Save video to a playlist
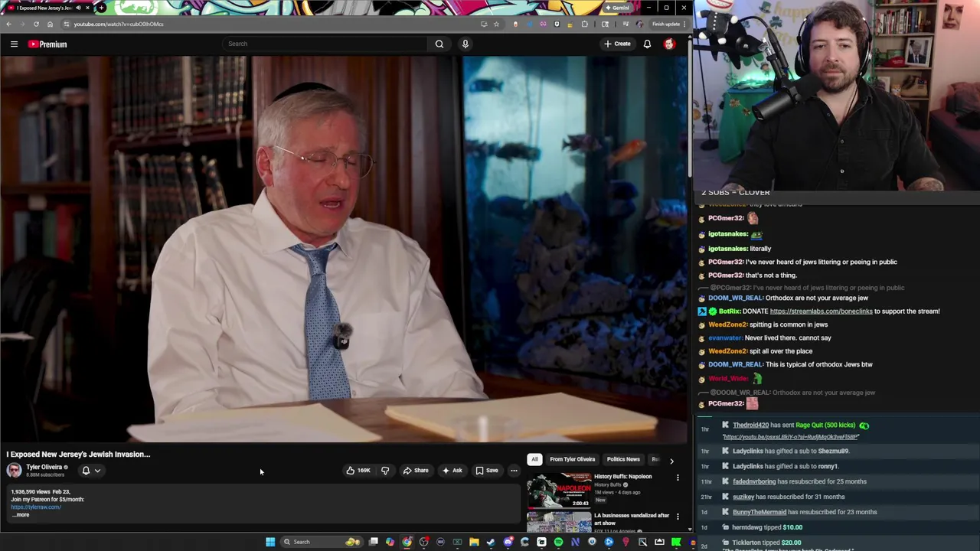Viewport: 980px width, 551px height. (487, 471)
